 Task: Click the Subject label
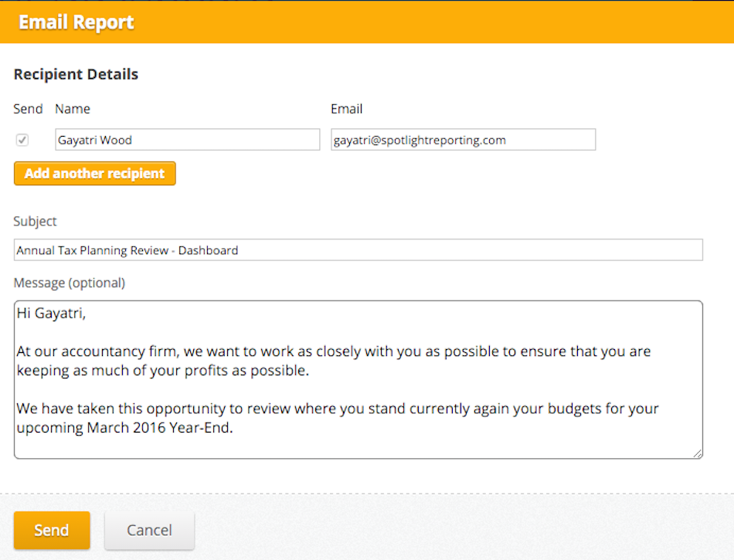pos(35,221)
